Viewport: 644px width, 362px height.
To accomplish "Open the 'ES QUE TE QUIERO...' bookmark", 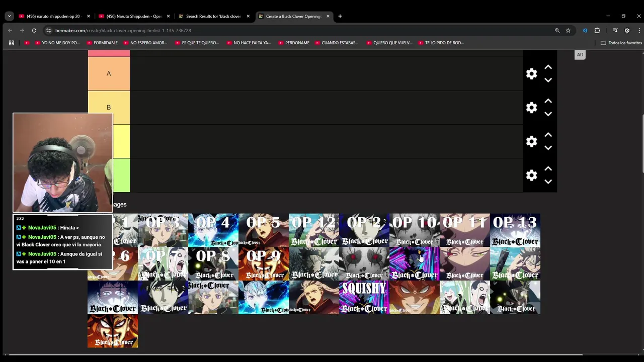I will click(x=197, y=43).
